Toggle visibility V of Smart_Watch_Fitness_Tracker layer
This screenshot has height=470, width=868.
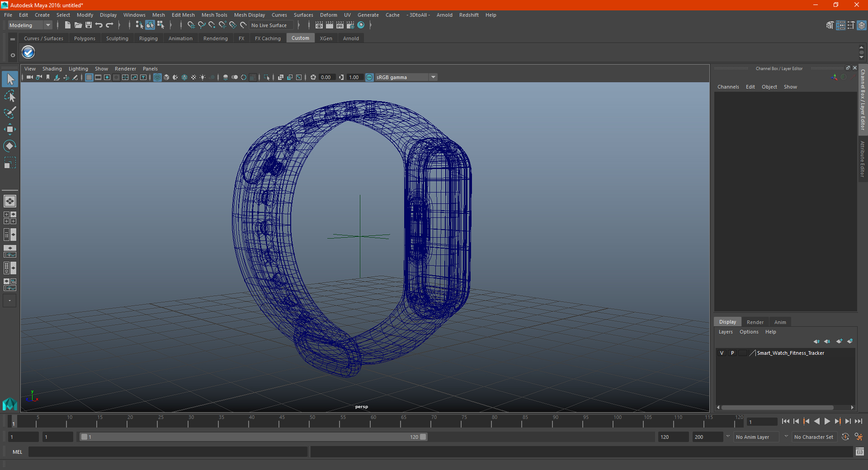pyautogui.click(x=722, y=353)
